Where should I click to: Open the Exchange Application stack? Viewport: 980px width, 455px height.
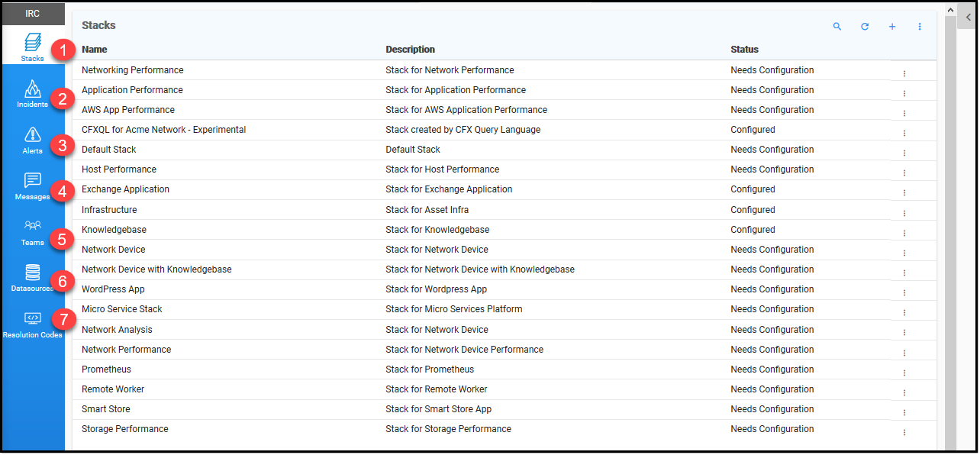125,189
